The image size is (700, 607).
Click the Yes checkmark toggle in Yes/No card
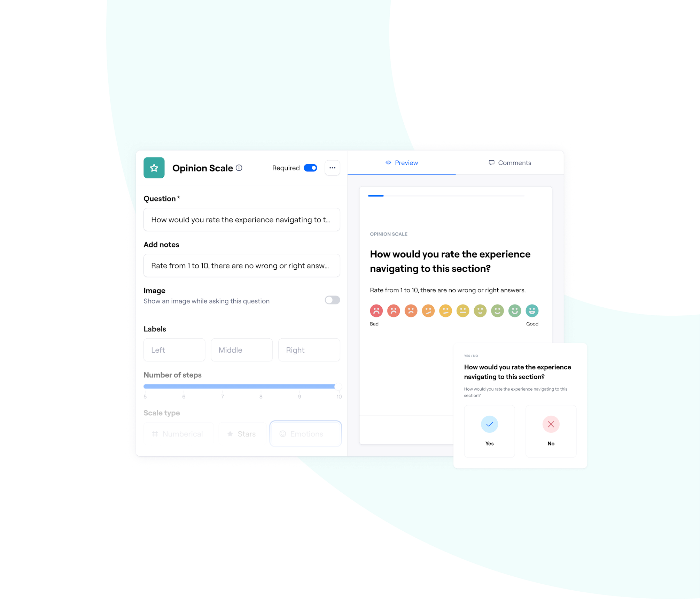click(490, 424)
